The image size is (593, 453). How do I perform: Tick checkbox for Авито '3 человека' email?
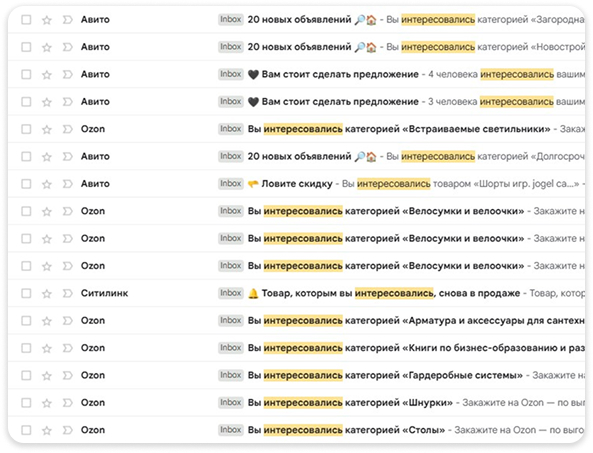[x=26, y=102]
